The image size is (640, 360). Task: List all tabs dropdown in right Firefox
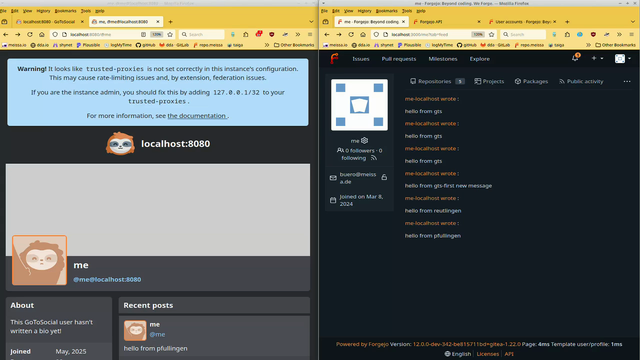point(633,22)
